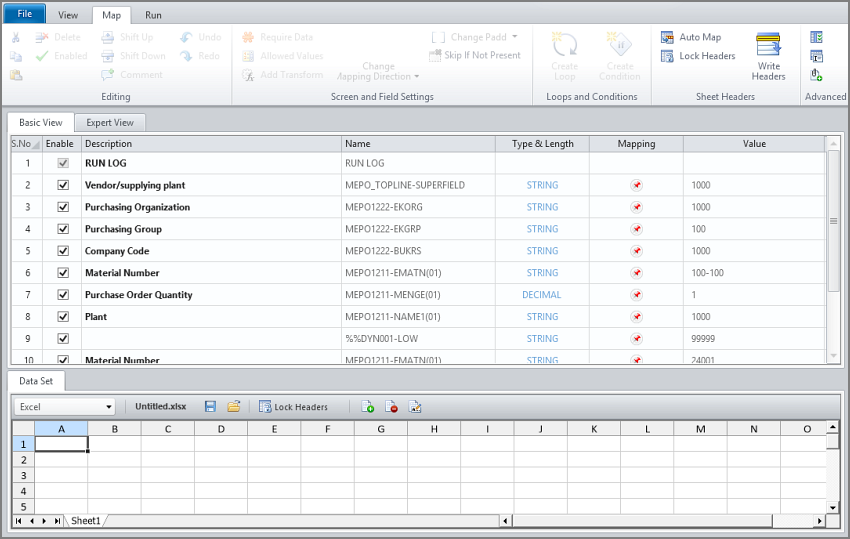Viewport: 850px width, 539px height.
Task: Toggle Enable checkbox for Vendor/supplying plant
Action: pyautogui.click(x=63, y=185)
